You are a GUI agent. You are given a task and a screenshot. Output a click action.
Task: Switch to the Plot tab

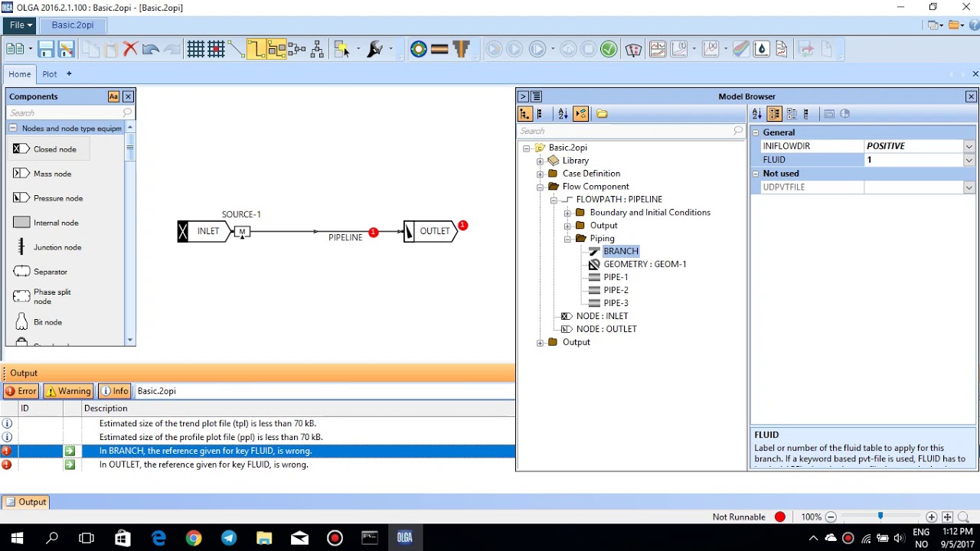[50, 74]
